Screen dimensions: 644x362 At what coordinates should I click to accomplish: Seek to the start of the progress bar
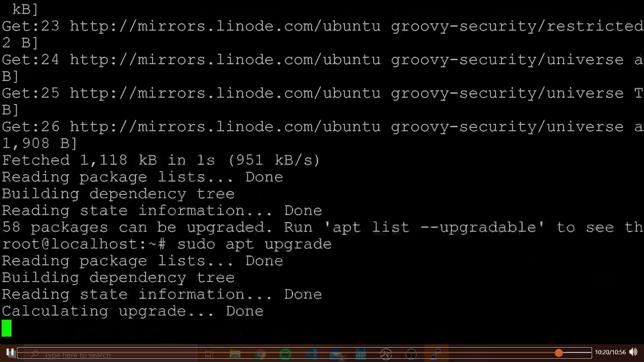coord(19,353)
